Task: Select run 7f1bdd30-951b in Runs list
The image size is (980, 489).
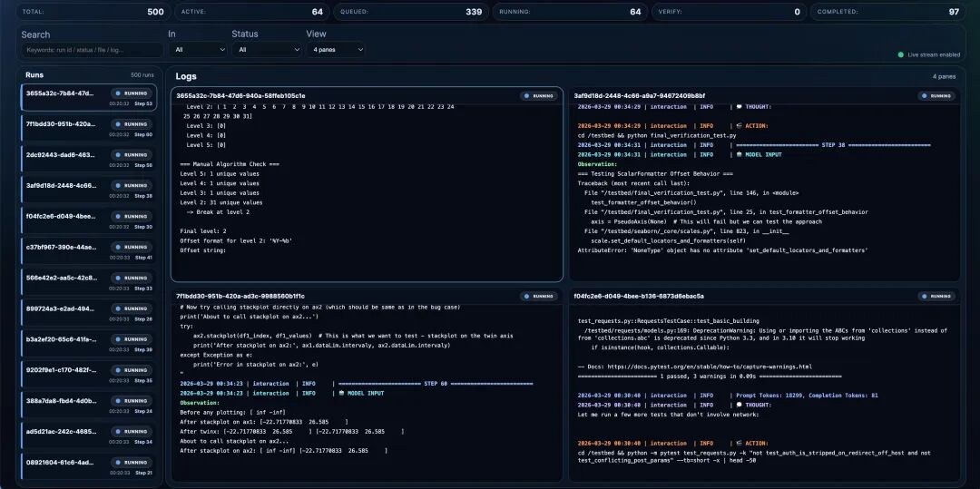Action: (89, 128)
